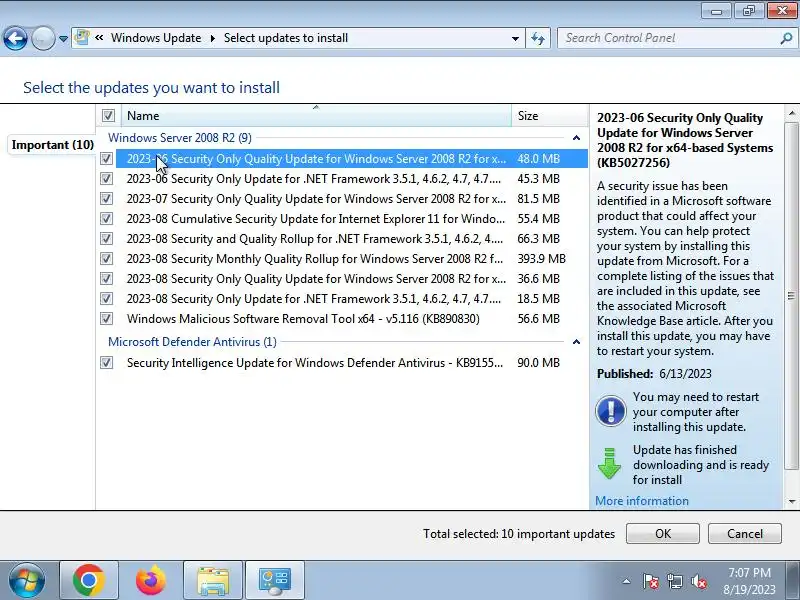
Task: Launch Google Chrome from the taskbar
Action: [x=89, y=580]
